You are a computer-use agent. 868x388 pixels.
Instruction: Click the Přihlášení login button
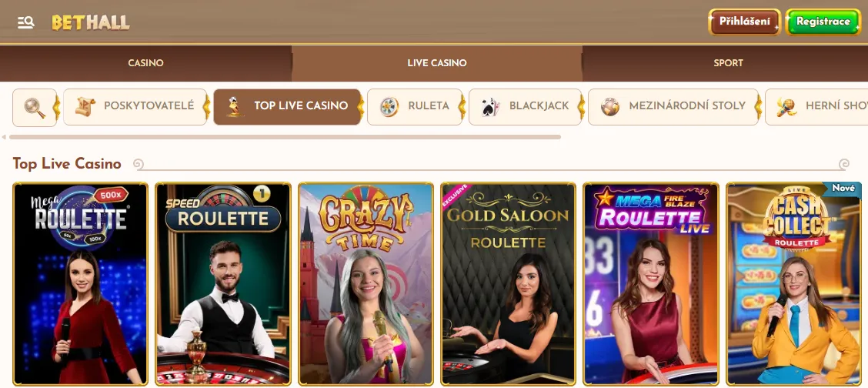745,22
